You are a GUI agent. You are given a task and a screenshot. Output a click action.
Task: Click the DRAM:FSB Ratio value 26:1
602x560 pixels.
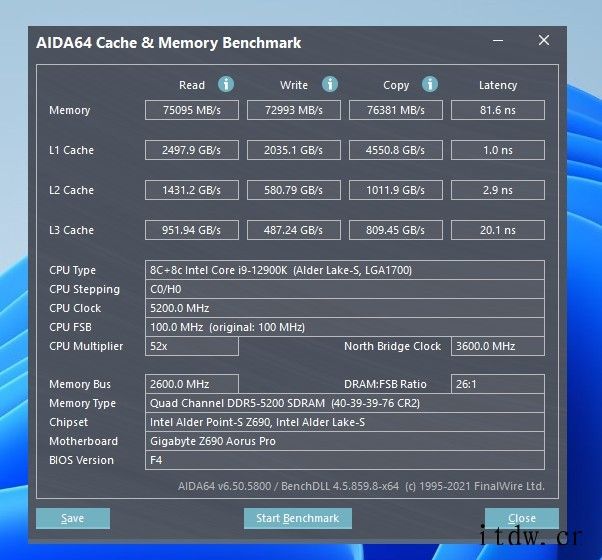[x=498, y=384]
